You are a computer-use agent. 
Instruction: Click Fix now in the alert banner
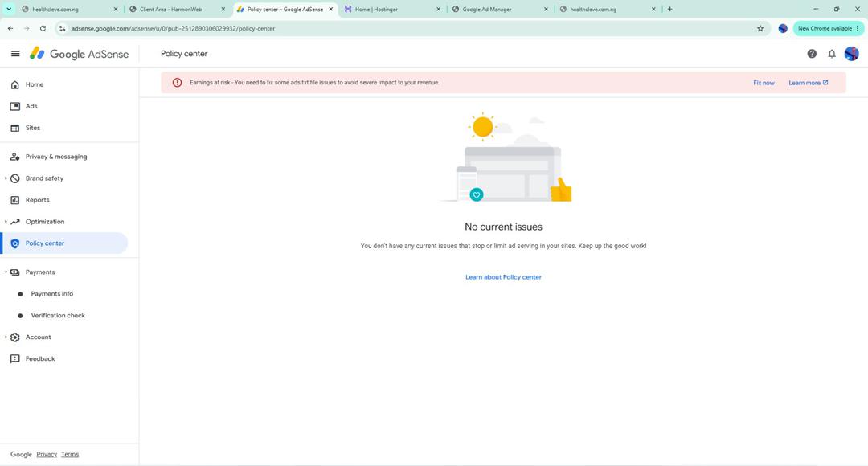pos(764,83)
